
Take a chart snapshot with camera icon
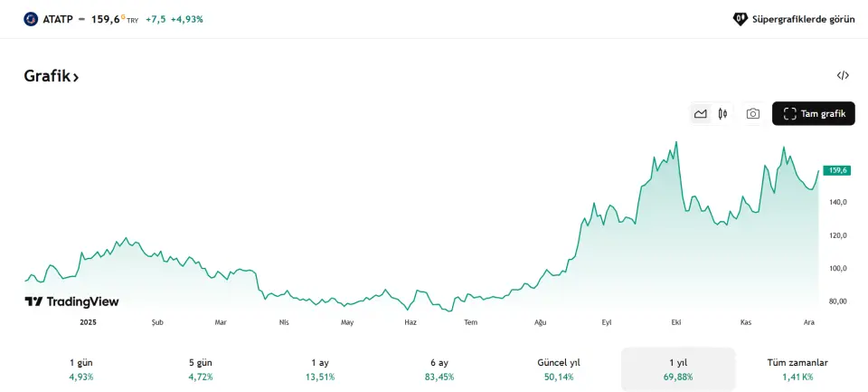[752, 114]
